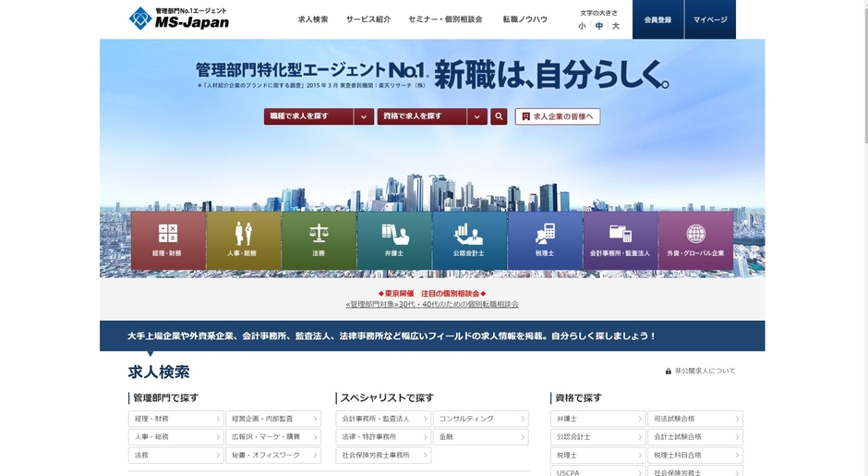Expand the 職種で求人を探す dropdown arrow

coord(364,116)
